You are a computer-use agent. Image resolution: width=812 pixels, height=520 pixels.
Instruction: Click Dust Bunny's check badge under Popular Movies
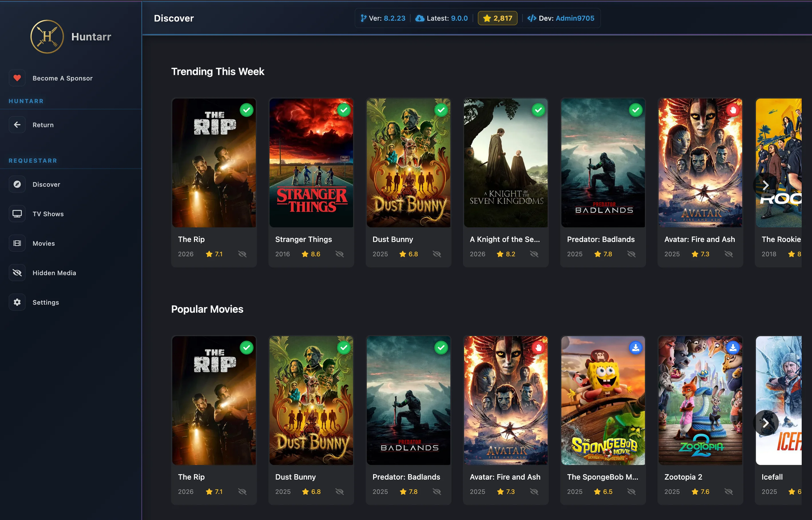coord(344,348)
